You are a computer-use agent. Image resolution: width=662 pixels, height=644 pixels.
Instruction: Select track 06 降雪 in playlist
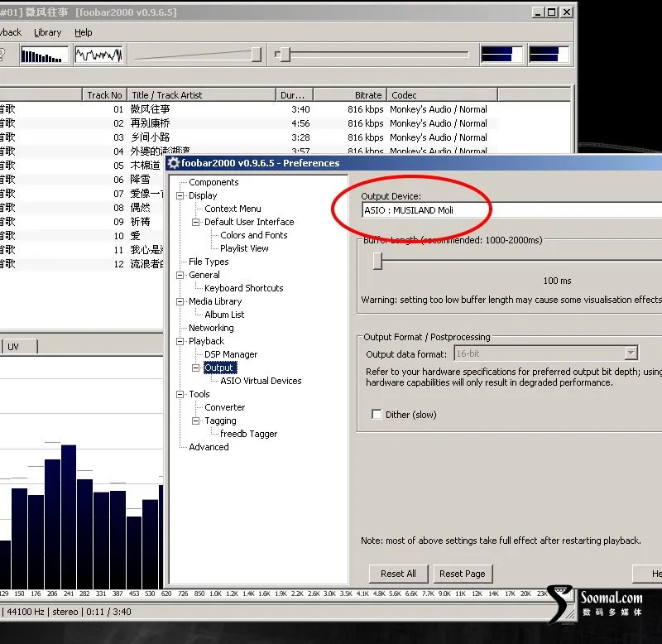click(x=82, y=180)
